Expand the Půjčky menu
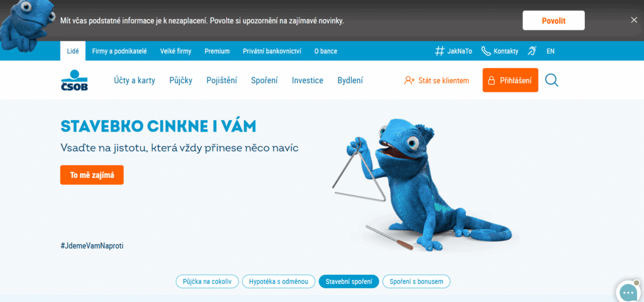Image resolution: width=644 pixels, height=302 pixels. click(x=180, y=81)
